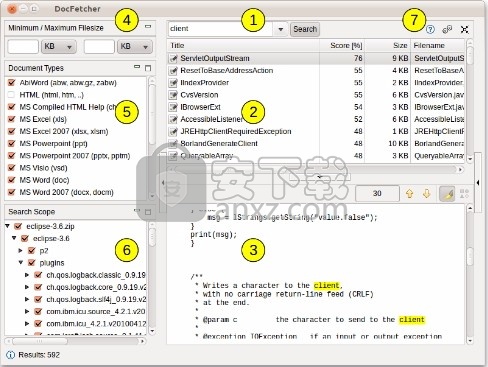
Task: Expand ch.qos.logback.core node
Action: click(x=27, y=287)
